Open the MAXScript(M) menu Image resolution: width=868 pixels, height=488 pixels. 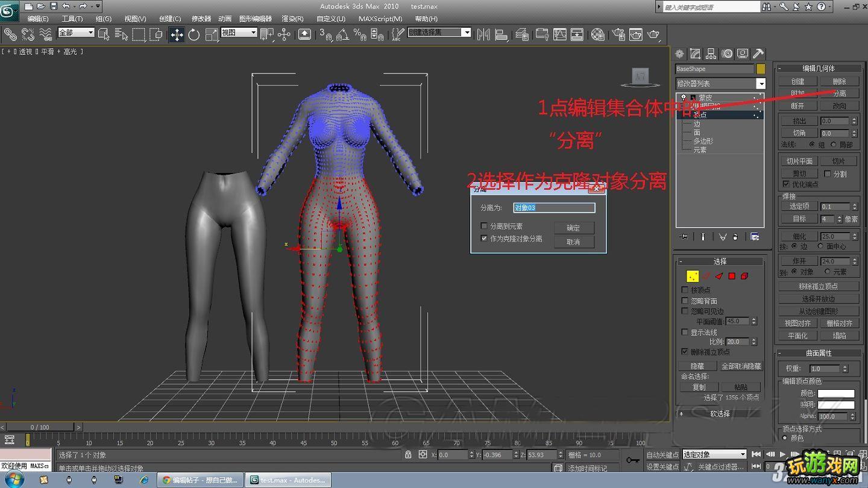380,19
